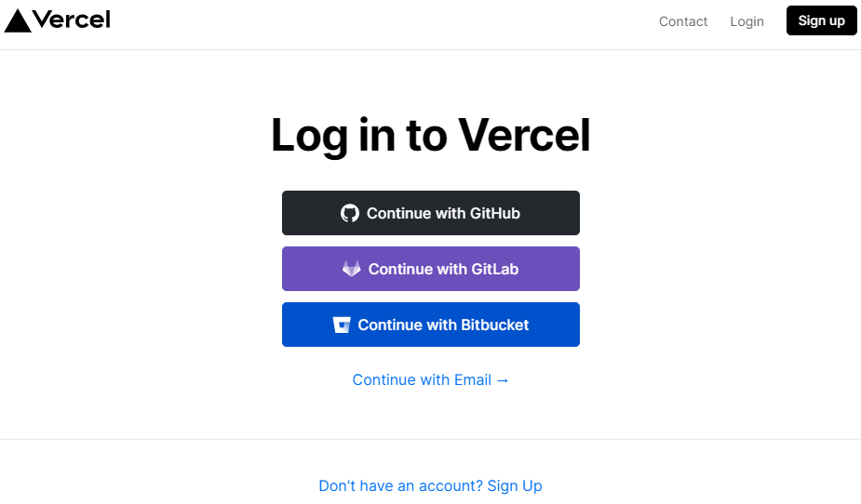Click the "Don't have an account?" text
The height and width of the screenshot is (504, 861).
(401, 486)
